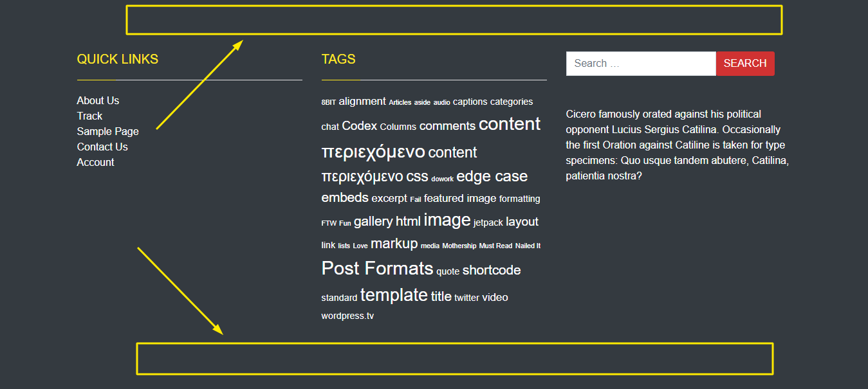The width and height of the screenshot is (868, 389).
Task: Open the FTW tag
Action: tap(329, 224)
